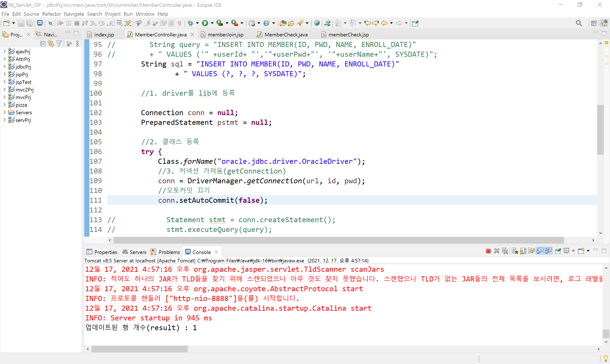Toggle Show Console When Standard Error Changes
The image size is (610, 364).
tap(548, 251)
